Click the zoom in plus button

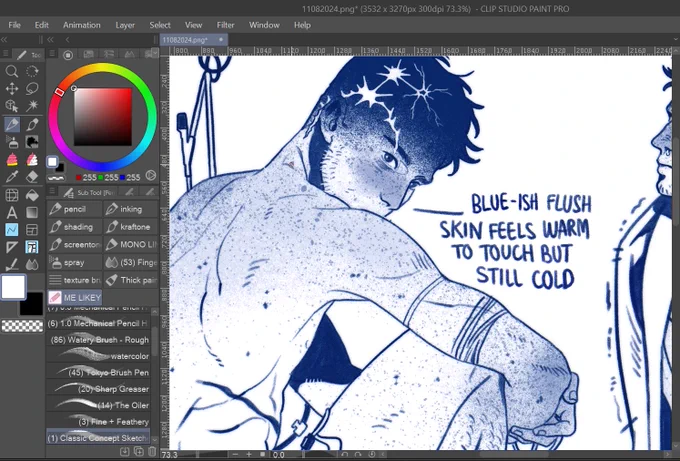[248, 454]
